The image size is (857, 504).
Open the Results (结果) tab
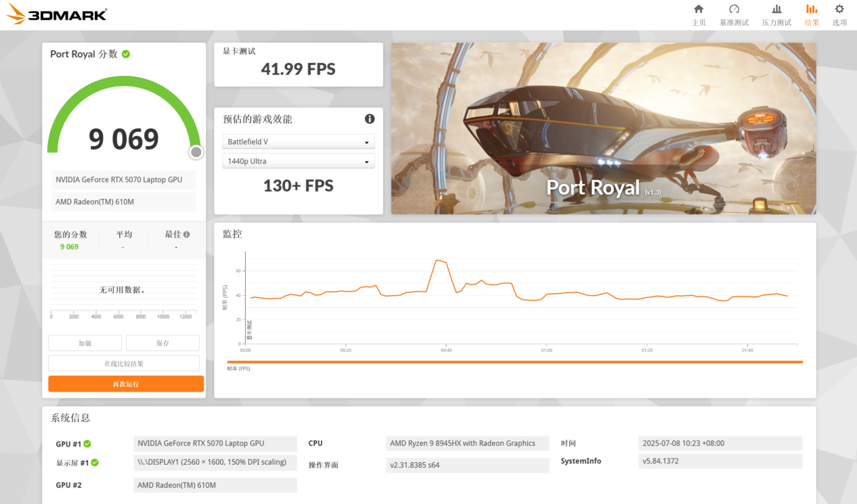tap(812, 15)
